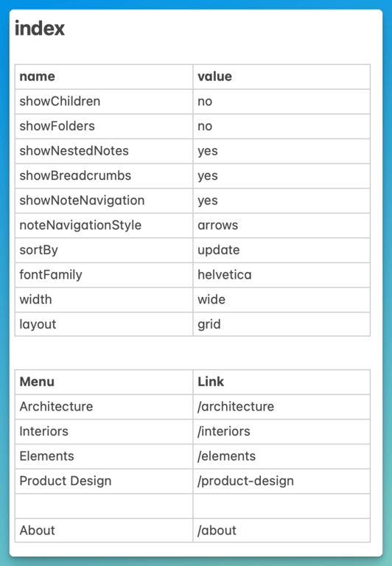
Task: Select the showBreadcrumbs value cell
Action: coord(281,176)
